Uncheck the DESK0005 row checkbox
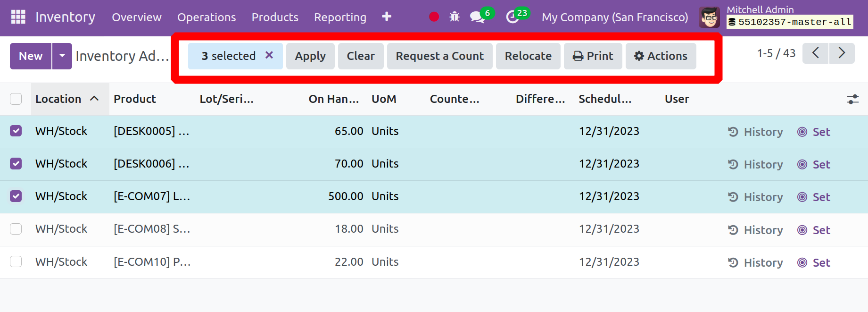 click(16, 131)
